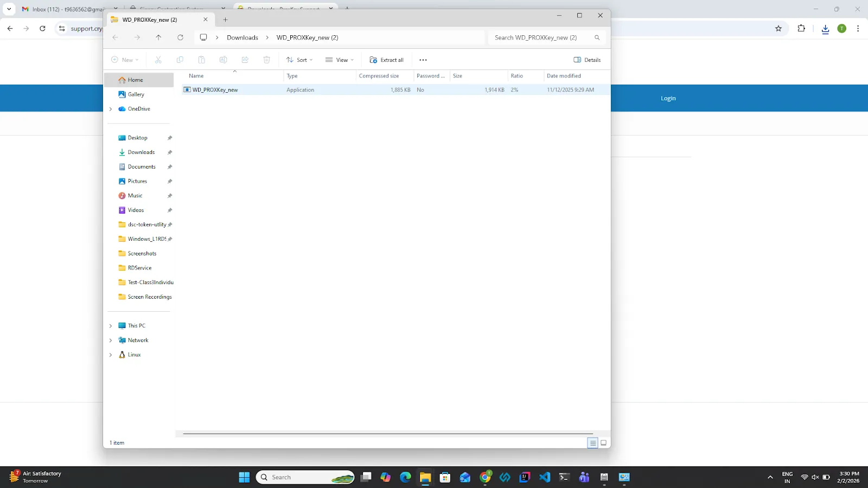Open See more options ellipsis menu
This screenshot has height=488, width=868.
423,60
